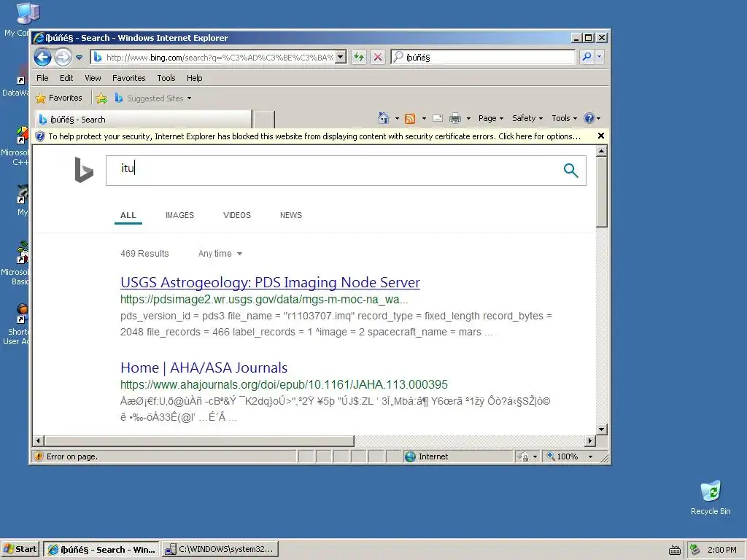Open the zoom level dropdown arrow

[x=590, y=456]
